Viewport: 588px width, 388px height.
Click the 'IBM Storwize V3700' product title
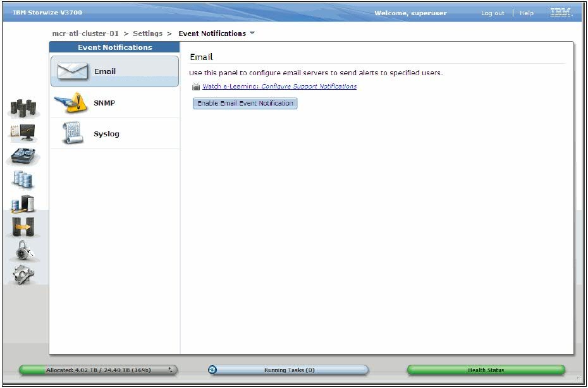pos(47,13)
